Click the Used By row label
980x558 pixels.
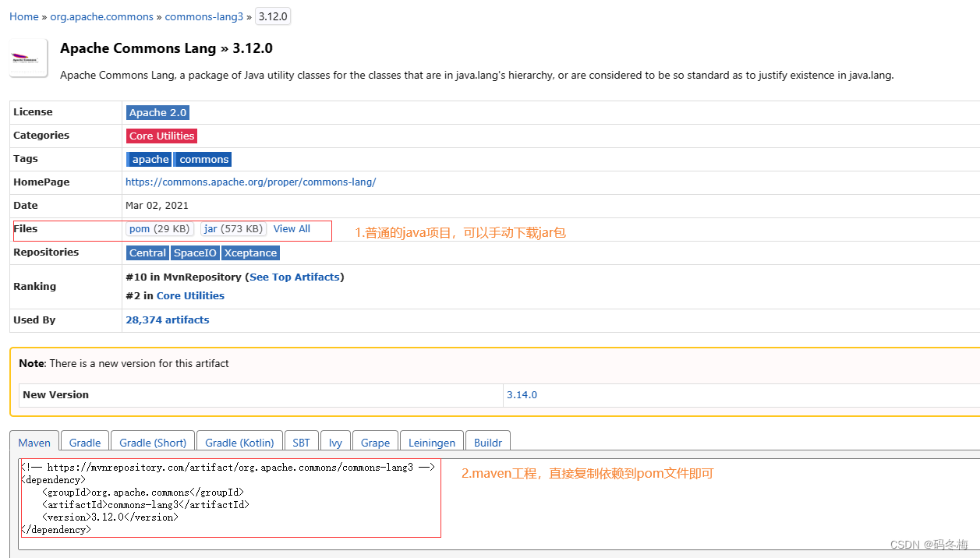click(34, 320)
